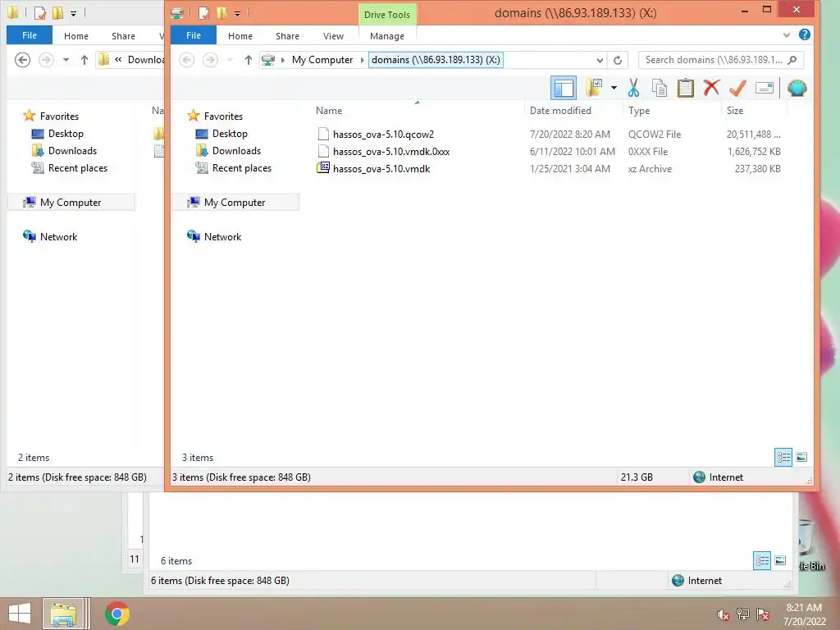The width and height of the screenshot is (840, 630).
Task: Open File tab in Downloads window
Action: (30, 35)
